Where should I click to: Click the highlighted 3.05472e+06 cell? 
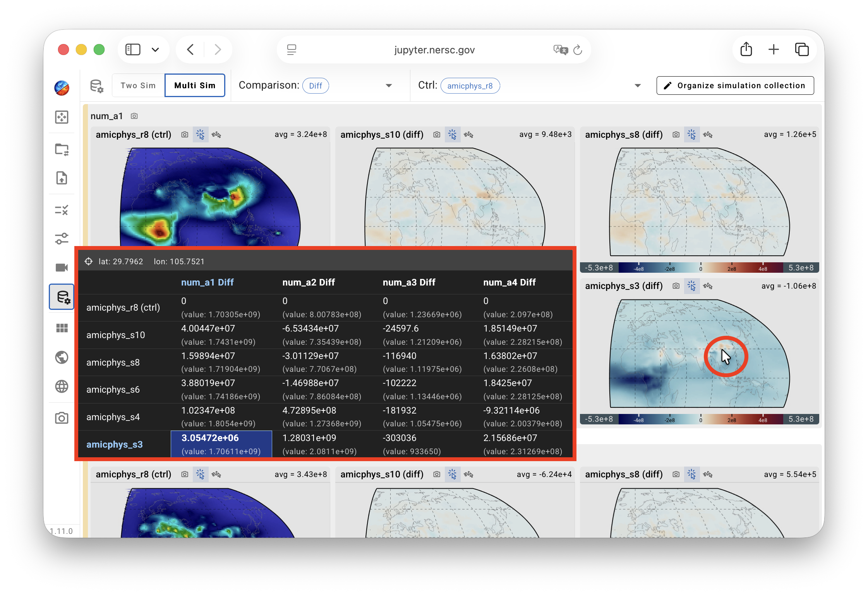(x=221, y=444)
